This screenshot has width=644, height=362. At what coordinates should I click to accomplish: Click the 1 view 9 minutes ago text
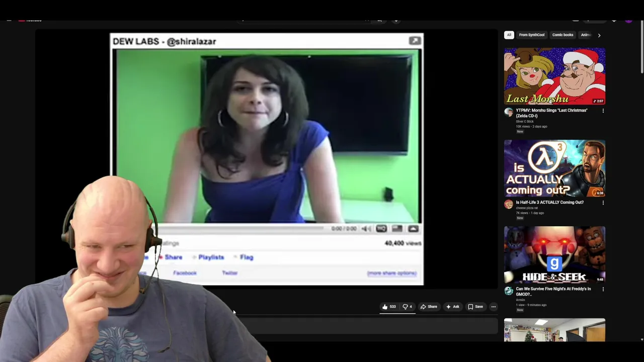(531, 305)
